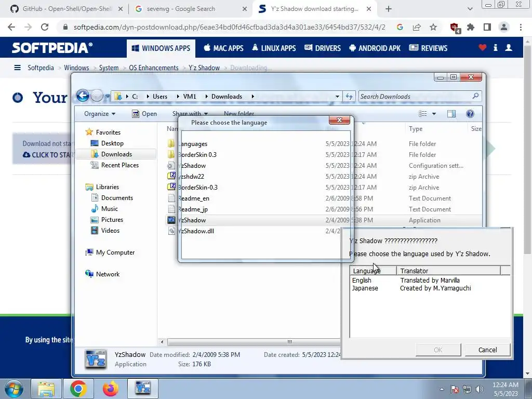
Task: Select My Computer in navigation pane
Action: pos(115,252)
